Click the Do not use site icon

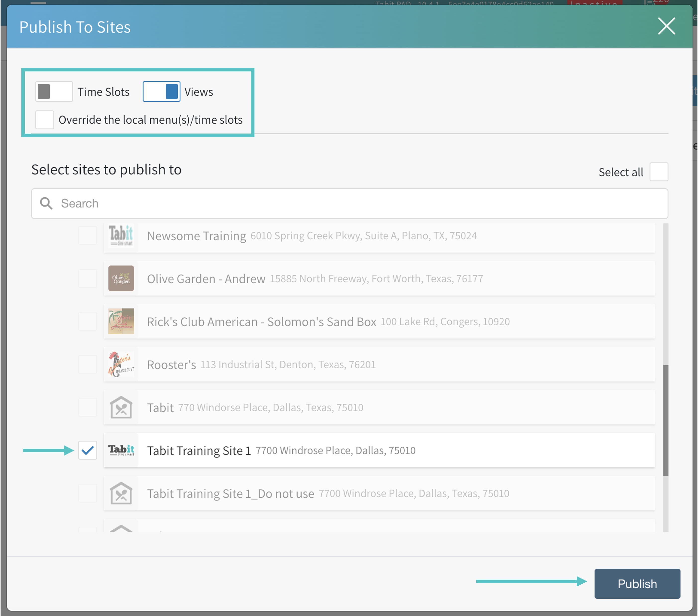click(121, 493)
